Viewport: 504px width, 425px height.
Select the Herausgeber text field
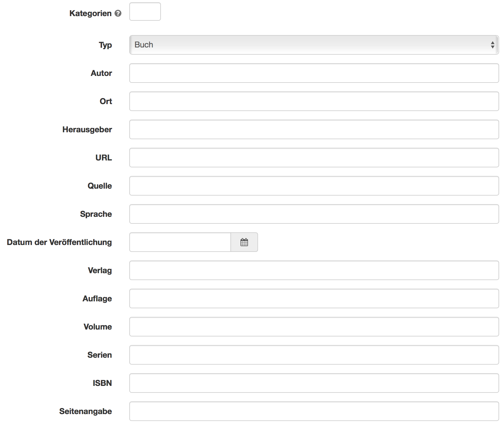click(x=314, y=129)
